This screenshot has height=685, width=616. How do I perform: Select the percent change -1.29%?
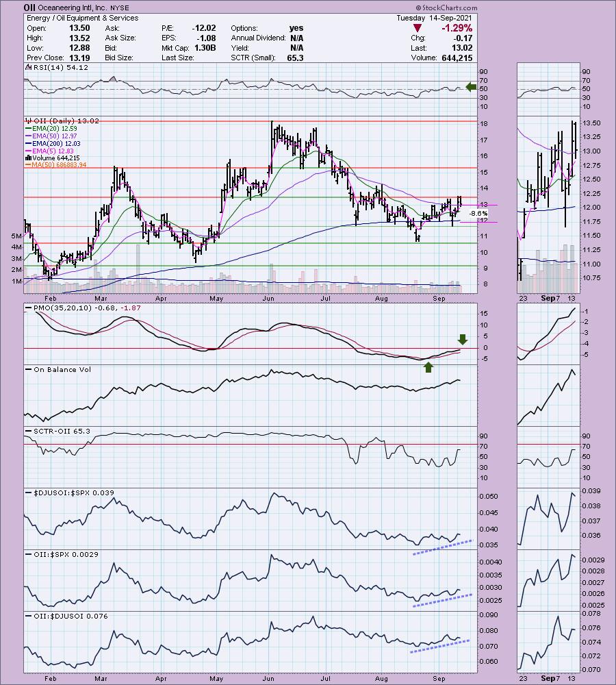[457, 28]
